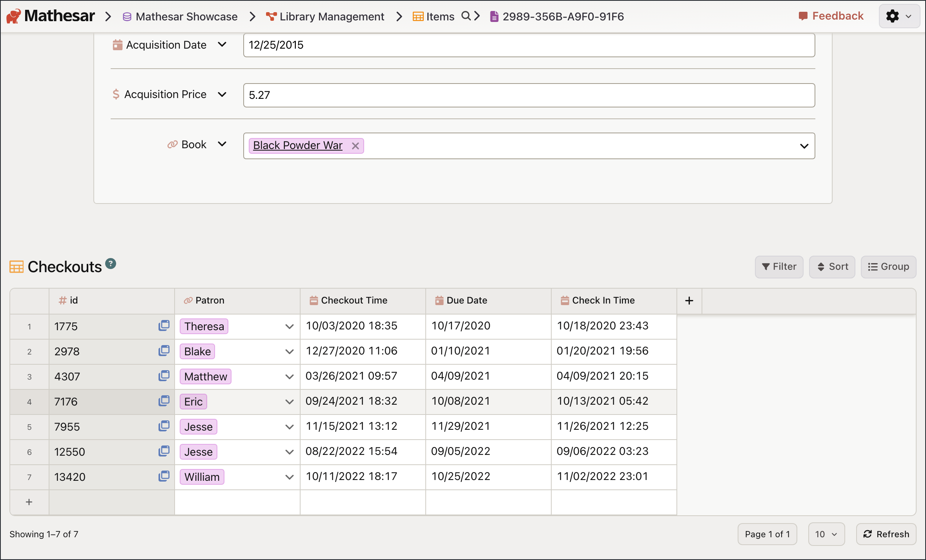Screen dimensions: 926x560
Task: Click the Sort button
Action: (832, 267)
